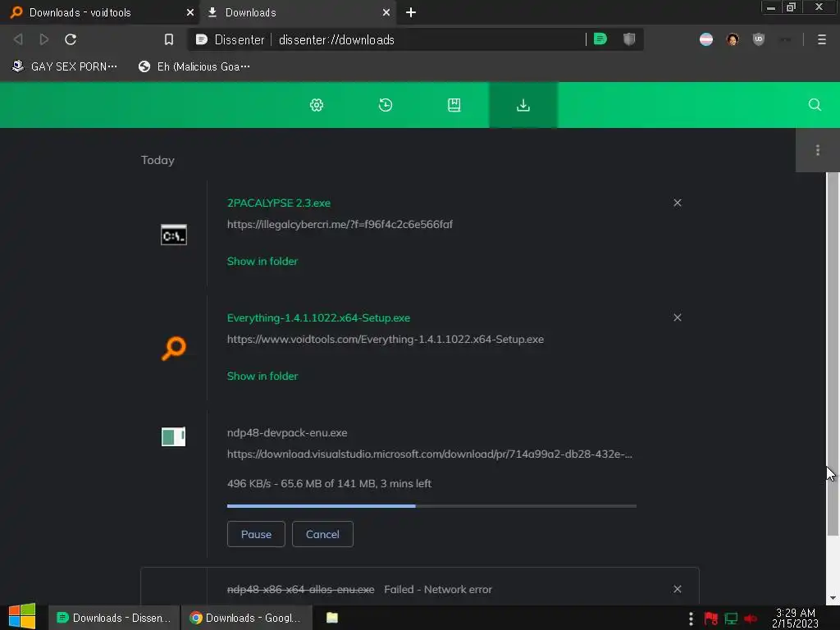
Task: Expand the system tray overflow dots
Action: [691, 619]
